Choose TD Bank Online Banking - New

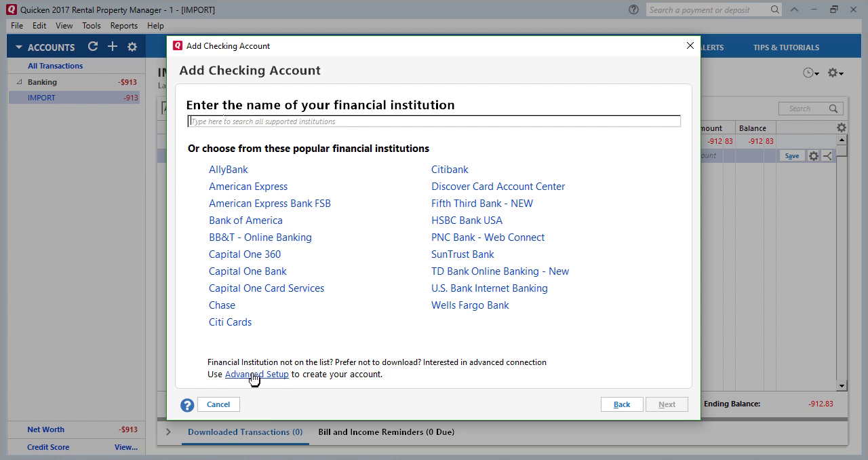tap(500, 271)
